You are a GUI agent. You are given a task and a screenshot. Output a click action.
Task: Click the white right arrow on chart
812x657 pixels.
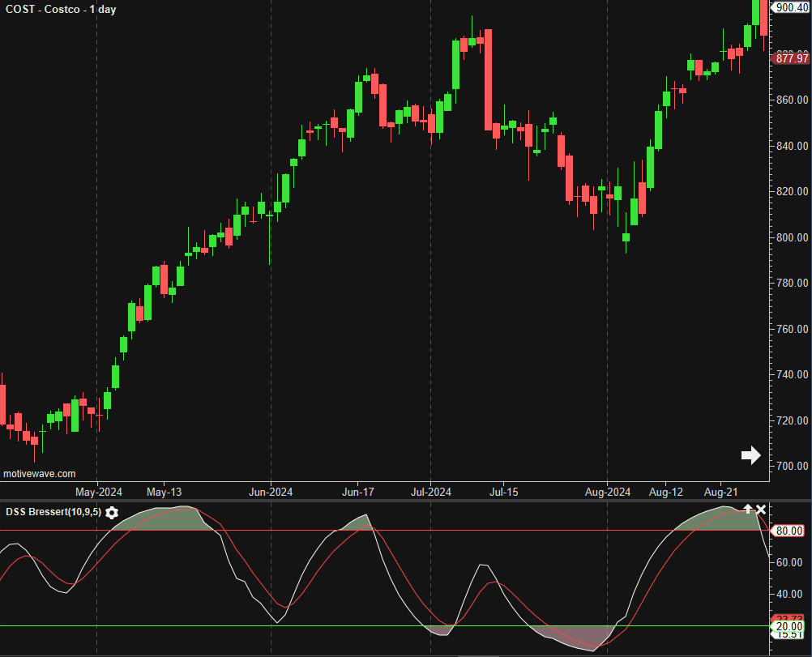pyautogui.click(x=750, y=455)
